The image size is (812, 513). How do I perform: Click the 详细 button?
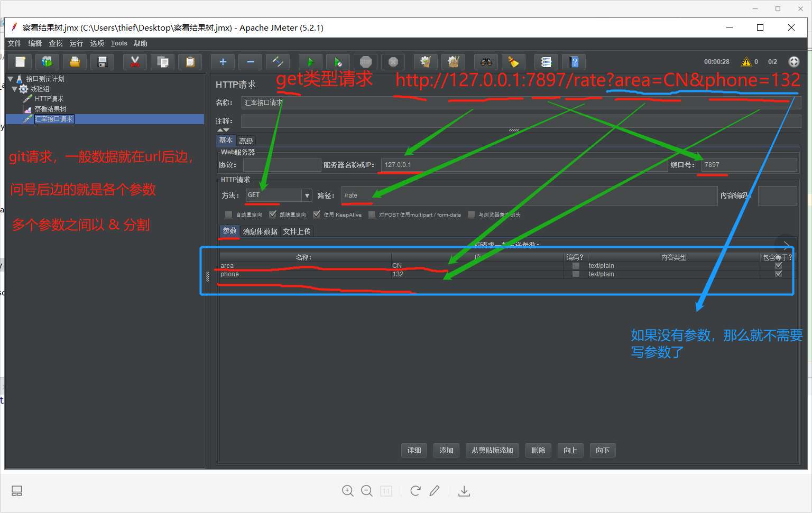(x=414, y=450)
